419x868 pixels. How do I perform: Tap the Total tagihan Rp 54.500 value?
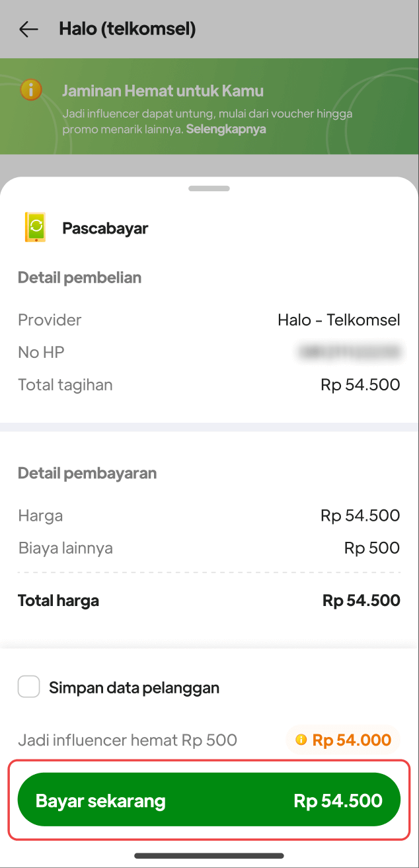click(360, 384)
